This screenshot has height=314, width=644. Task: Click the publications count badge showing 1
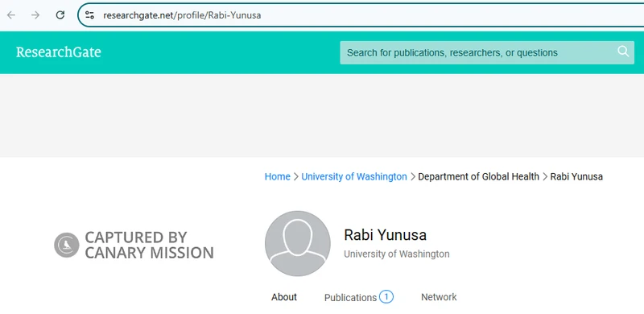(x=386, y=297)
